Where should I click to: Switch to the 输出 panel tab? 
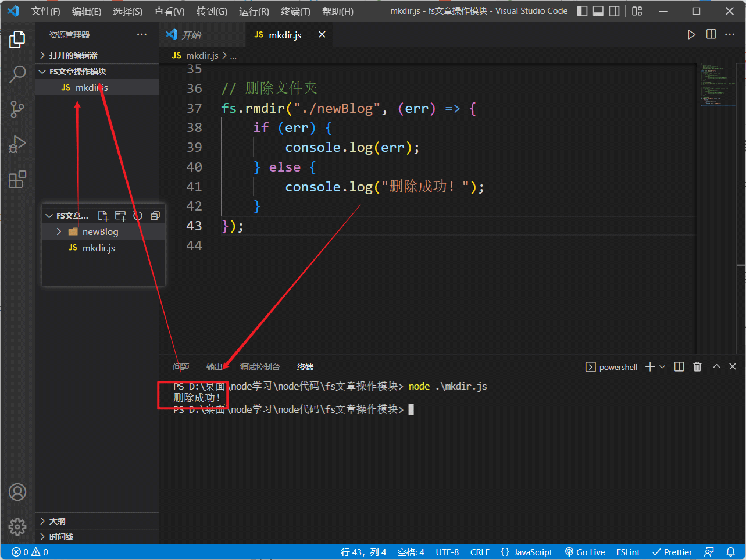(215, 367)
